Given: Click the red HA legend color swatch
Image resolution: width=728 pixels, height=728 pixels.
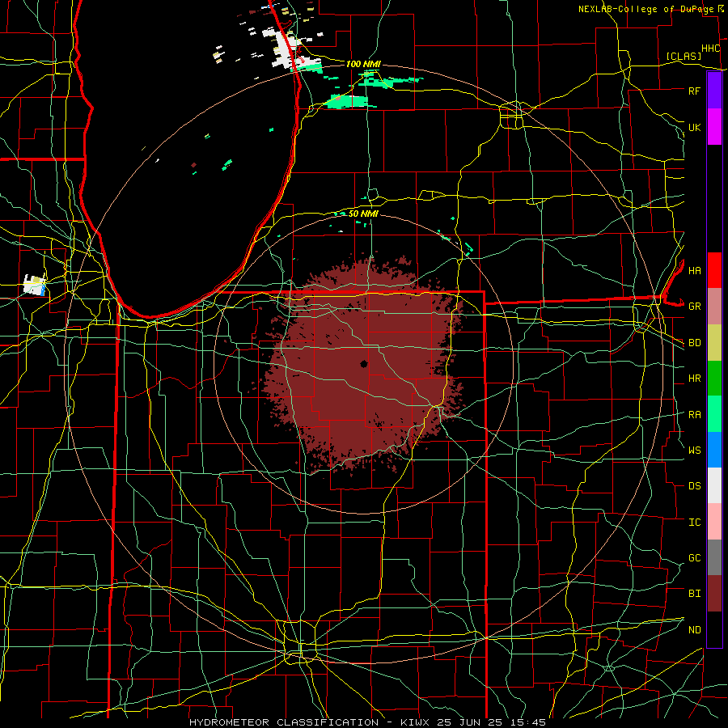Looking at the screenshot, I should click(x=714, y=270).
